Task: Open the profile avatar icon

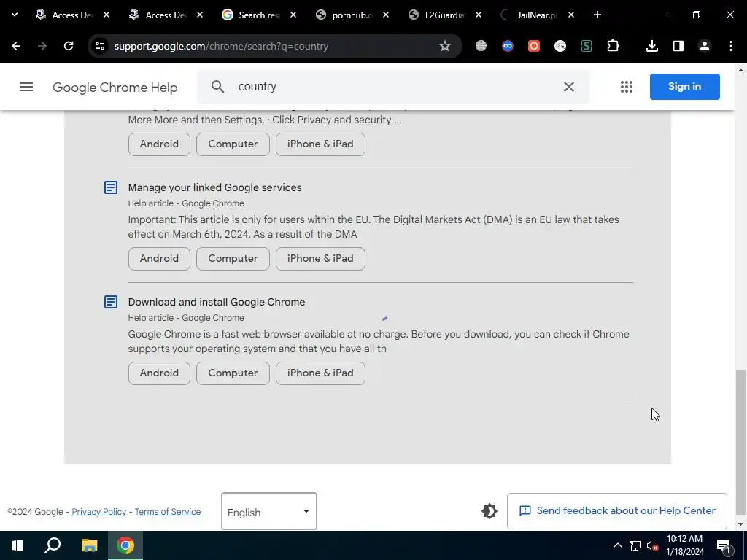Action: pyautogui.click(x=705, y=46)
